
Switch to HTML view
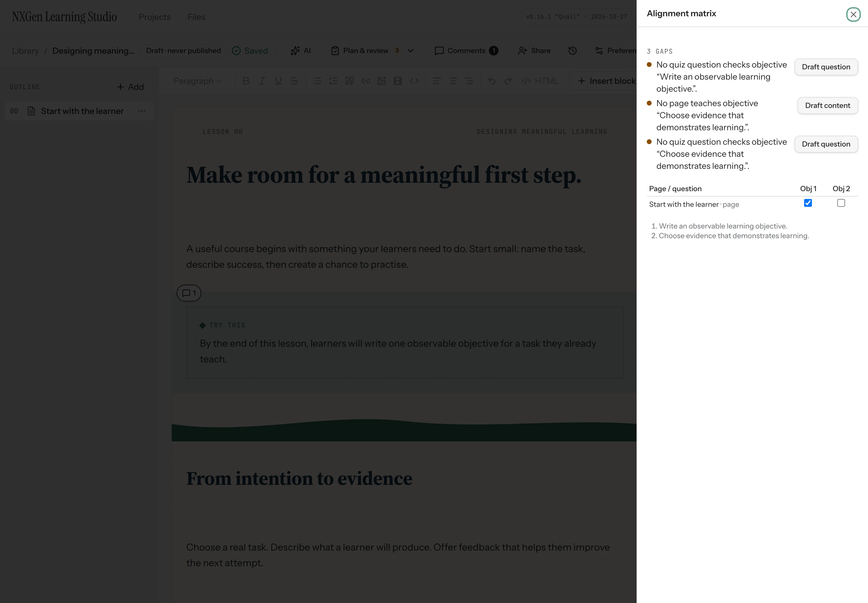click(540, 81)
